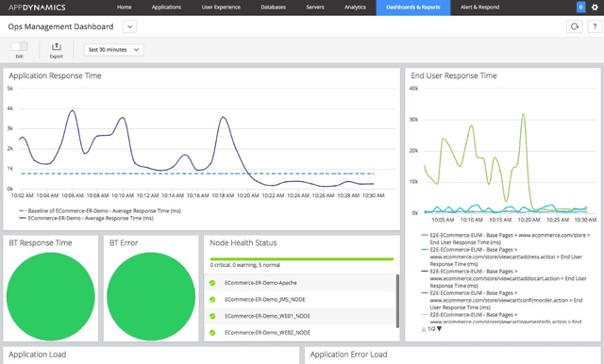Click ECommerce-ER-Demo-Apache green health check icon
Screen dimensions: 604x364
(x=212, y=283)
